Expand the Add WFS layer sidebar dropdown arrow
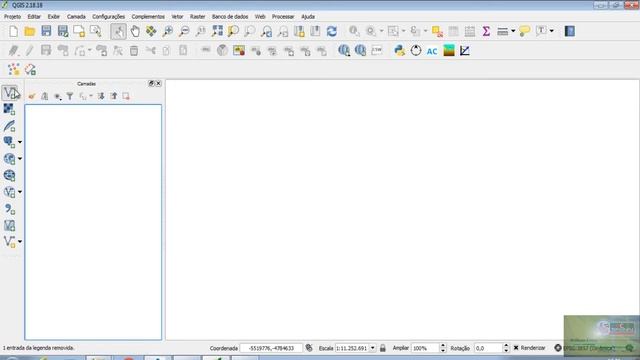Image resolution: width=640 pixels, height=360 pixels. click(x=20, y=192)
